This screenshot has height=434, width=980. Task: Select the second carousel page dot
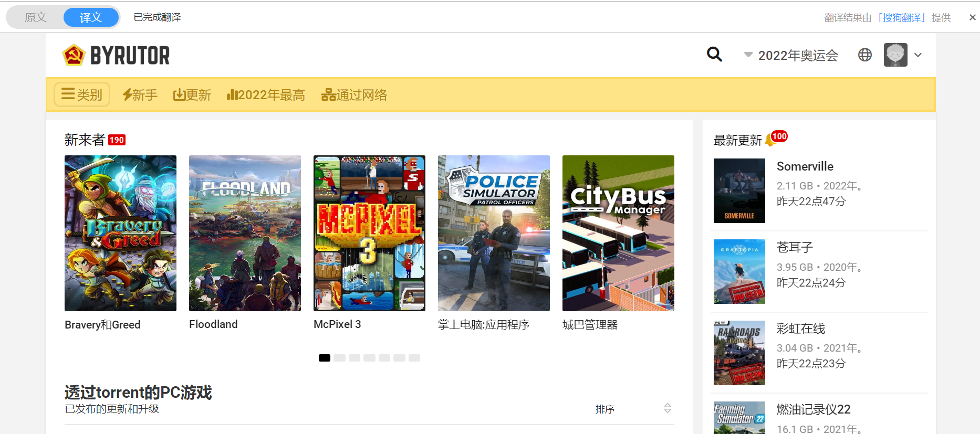point(339,358)
